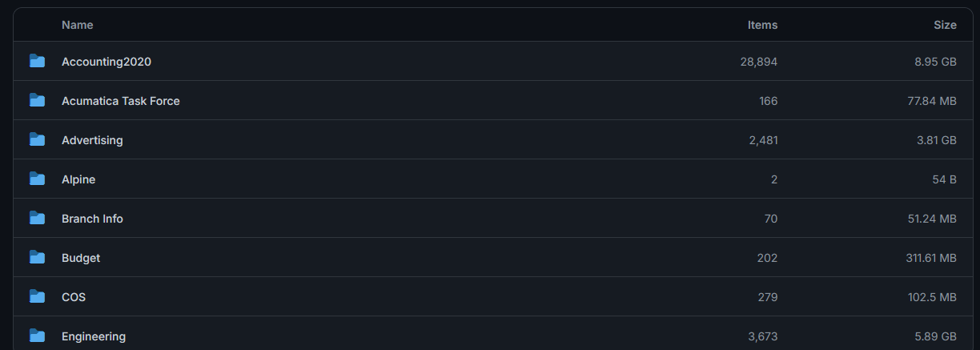
Task: Click the Alpine folder icon
Action: click(x=37, y=179)
